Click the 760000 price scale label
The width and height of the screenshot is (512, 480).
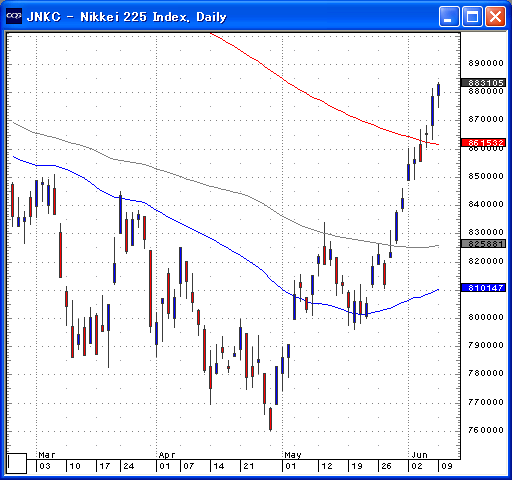(486, 430)
